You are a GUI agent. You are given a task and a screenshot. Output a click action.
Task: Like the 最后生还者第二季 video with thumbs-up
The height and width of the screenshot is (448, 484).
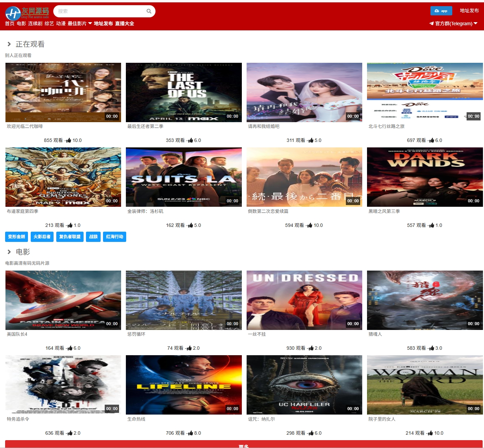point(190,140)
